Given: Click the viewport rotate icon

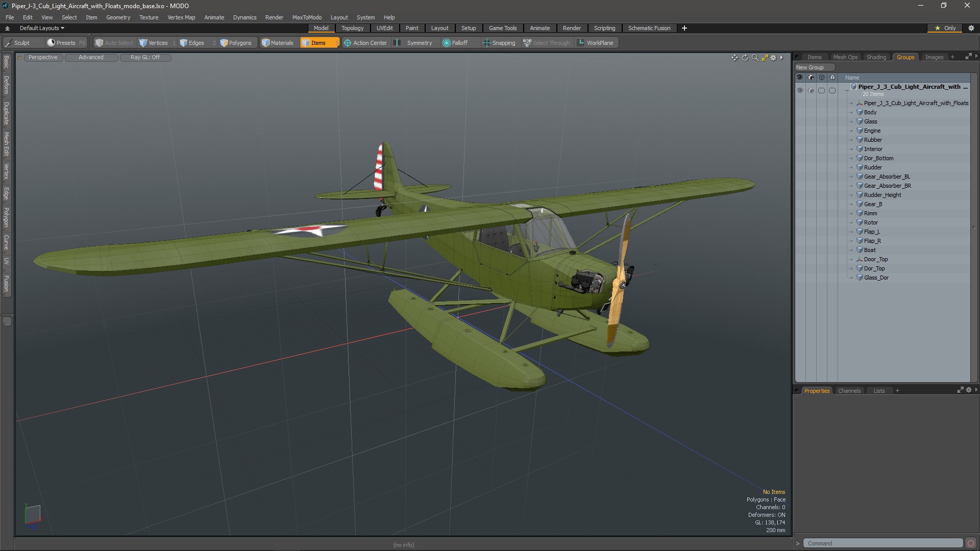Looking at the screenshot, I should point(745,58).
